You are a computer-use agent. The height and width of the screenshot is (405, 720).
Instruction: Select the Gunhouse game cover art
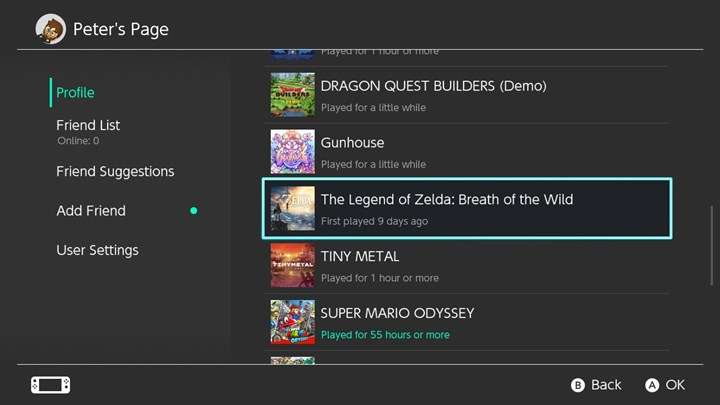292,152
